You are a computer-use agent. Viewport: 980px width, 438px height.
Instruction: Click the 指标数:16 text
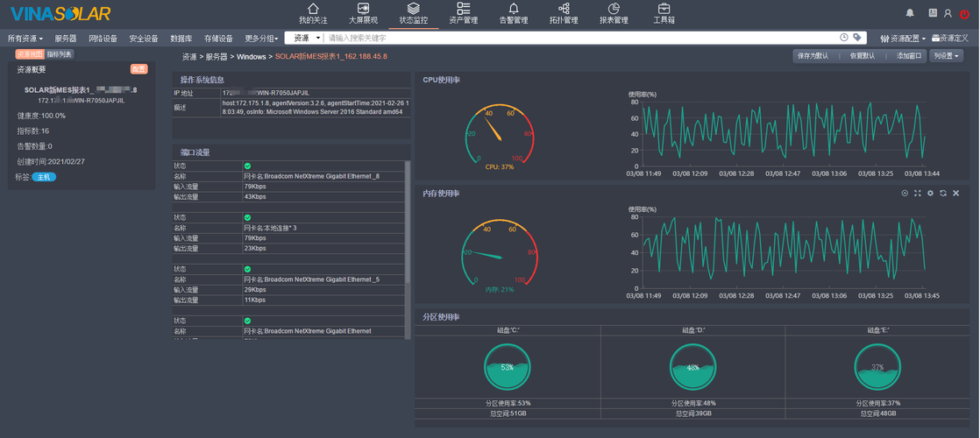pyautogui.click(x=32, y=131)
